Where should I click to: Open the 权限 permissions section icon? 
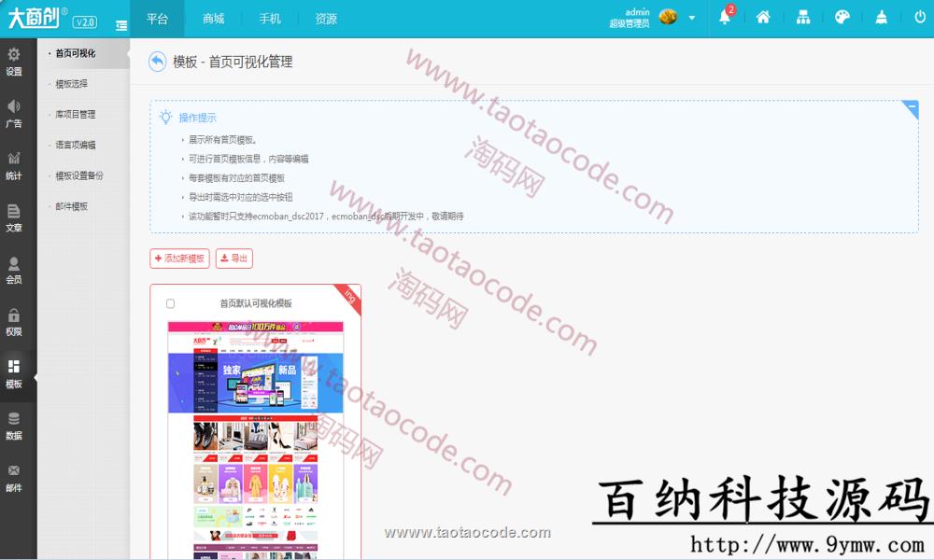tap(14, 322)
